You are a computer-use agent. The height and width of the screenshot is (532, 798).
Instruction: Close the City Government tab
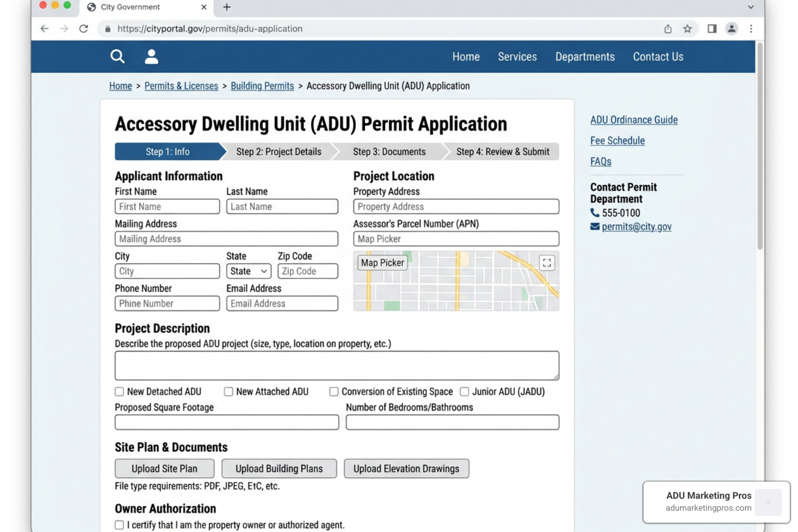pyautogui.click(x=204, y=7)
